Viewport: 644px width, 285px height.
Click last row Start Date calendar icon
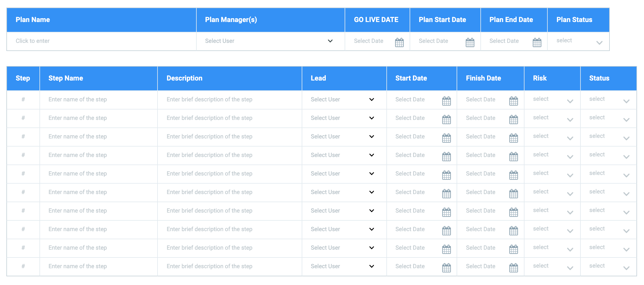[446, 268]
